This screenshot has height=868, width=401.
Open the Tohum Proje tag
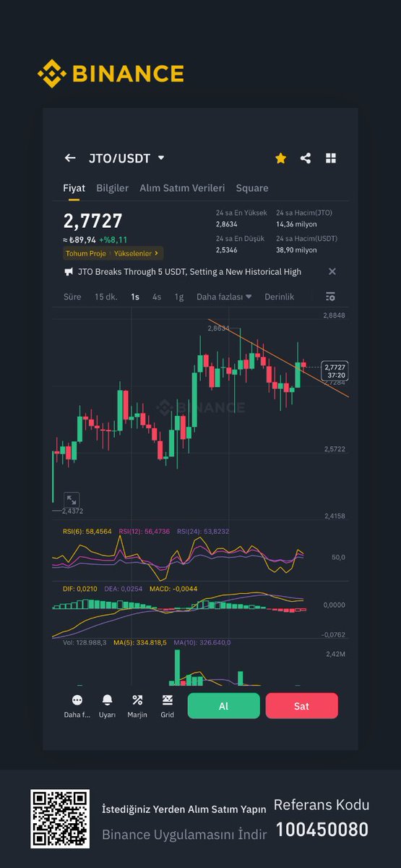86,254
